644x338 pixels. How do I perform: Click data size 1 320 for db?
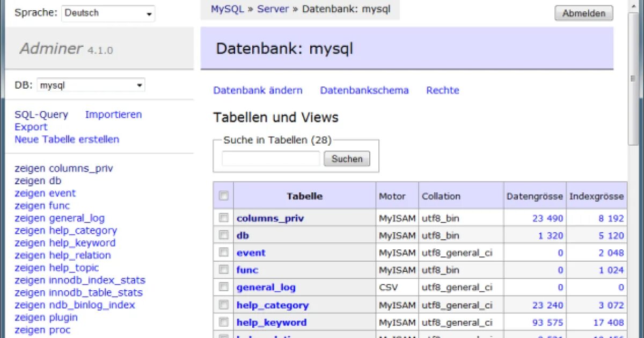[x=551, y=235]
